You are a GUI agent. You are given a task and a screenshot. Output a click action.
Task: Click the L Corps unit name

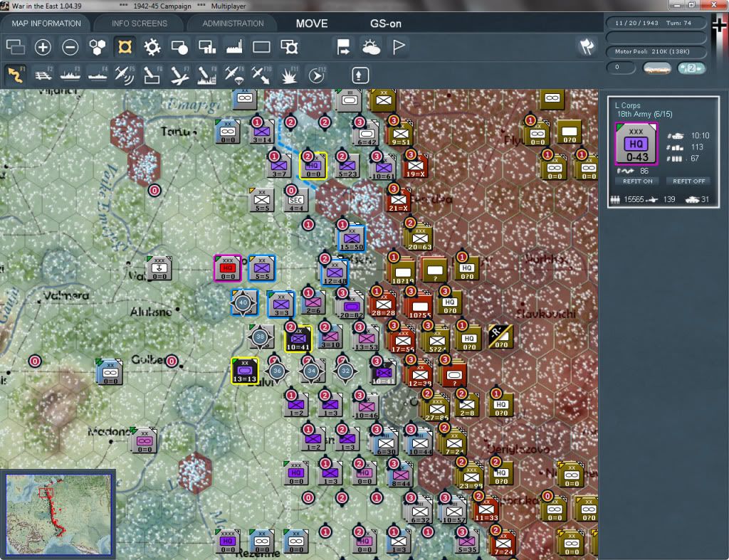[628, 105]
